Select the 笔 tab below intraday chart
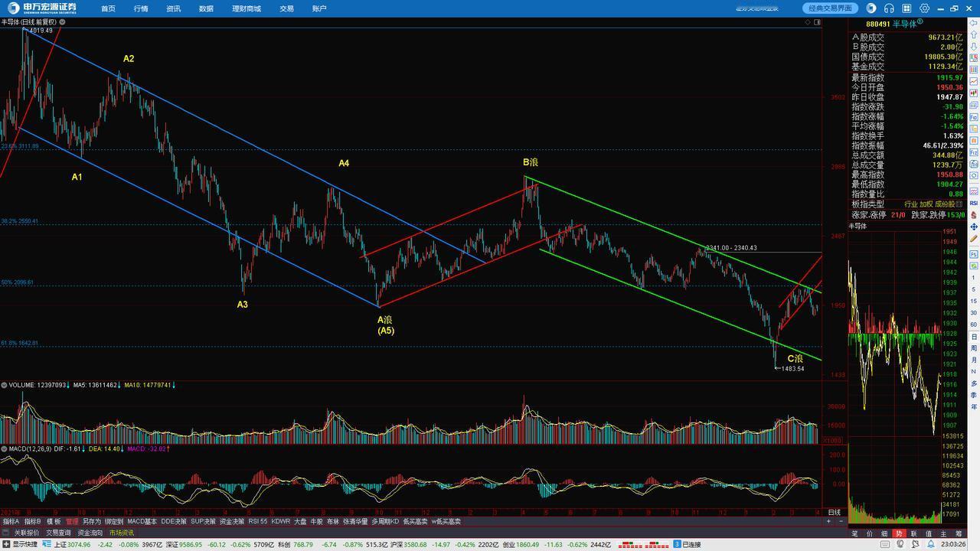Viewport: 980px width, 551px height. [x=854, y=533]
